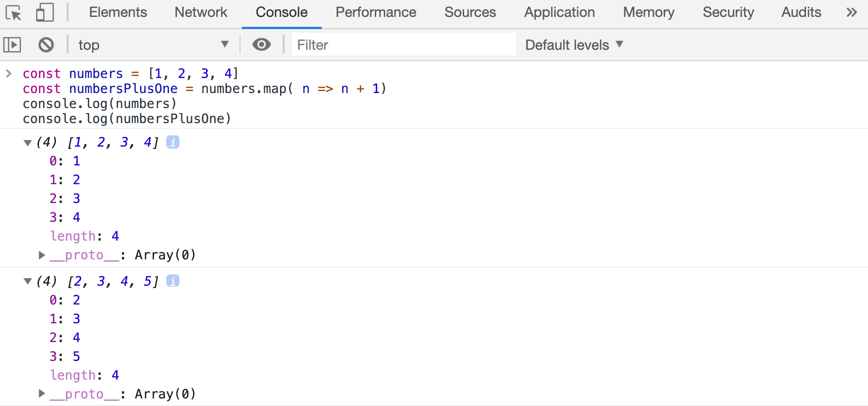Switch to the Audits tab
Screen dimensions: 868x406
[801, 12]
